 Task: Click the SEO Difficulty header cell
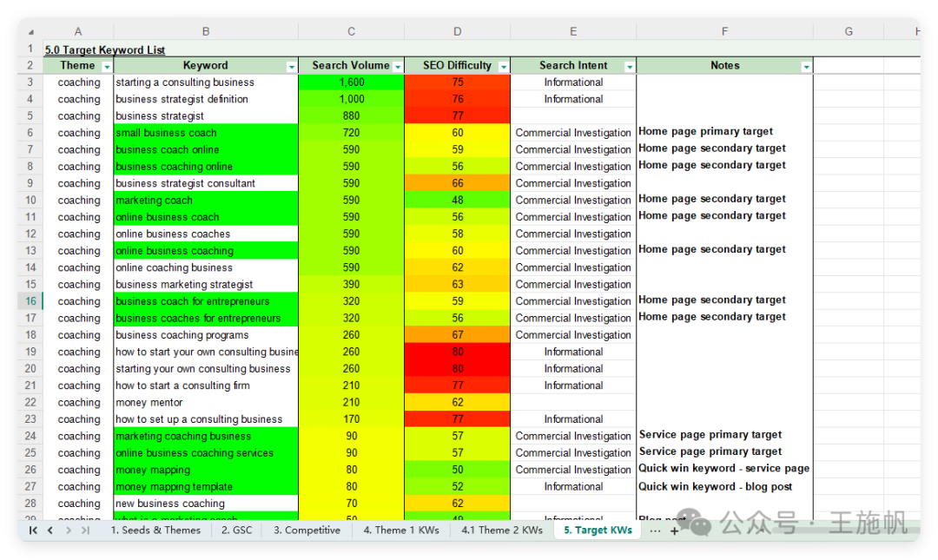coord(457,66)
